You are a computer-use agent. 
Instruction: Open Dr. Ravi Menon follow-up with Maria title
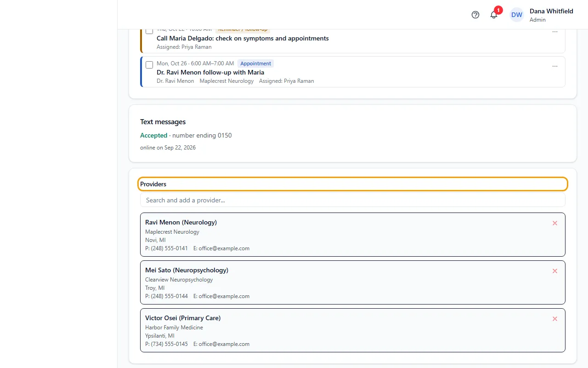pos(210,72)
